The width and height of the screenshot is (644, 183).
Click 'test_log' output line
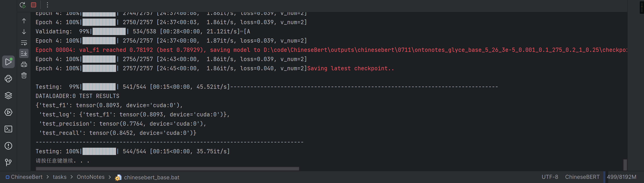pyautogui.click(x=134, y=115)
